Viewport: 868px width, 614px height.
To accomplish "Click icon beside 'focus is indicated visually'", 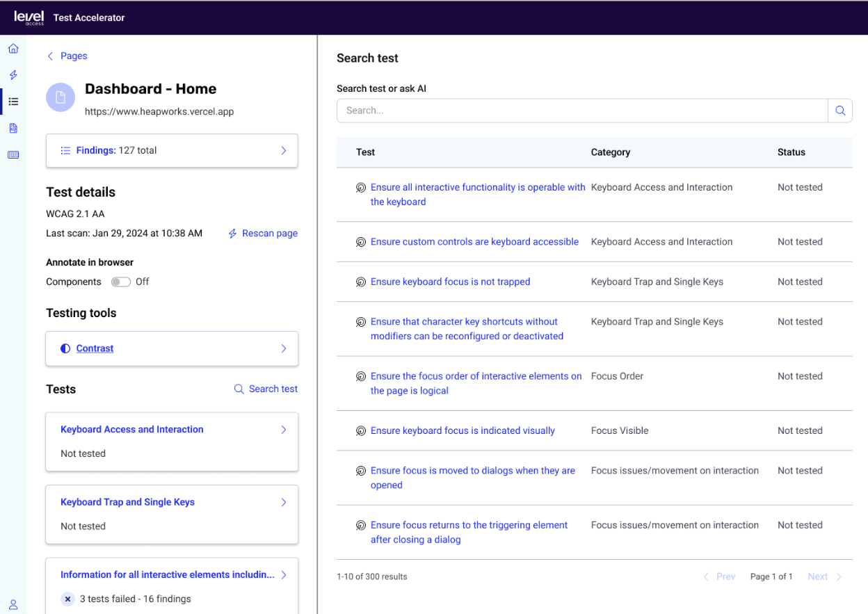I will (361, 431).
